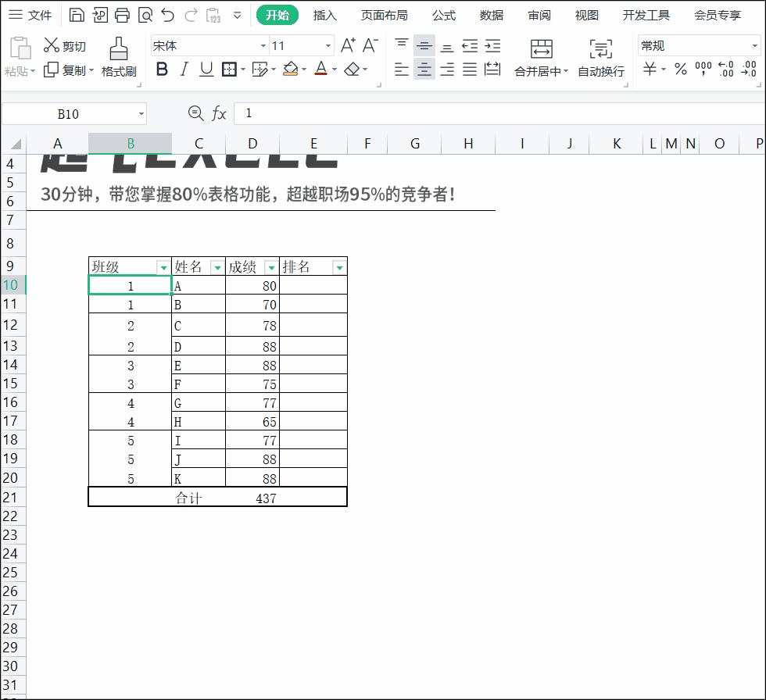Screen dimensions: 766x700
Task: Click the Print icon in quick toolbar
Action: (x=122, y=15)
